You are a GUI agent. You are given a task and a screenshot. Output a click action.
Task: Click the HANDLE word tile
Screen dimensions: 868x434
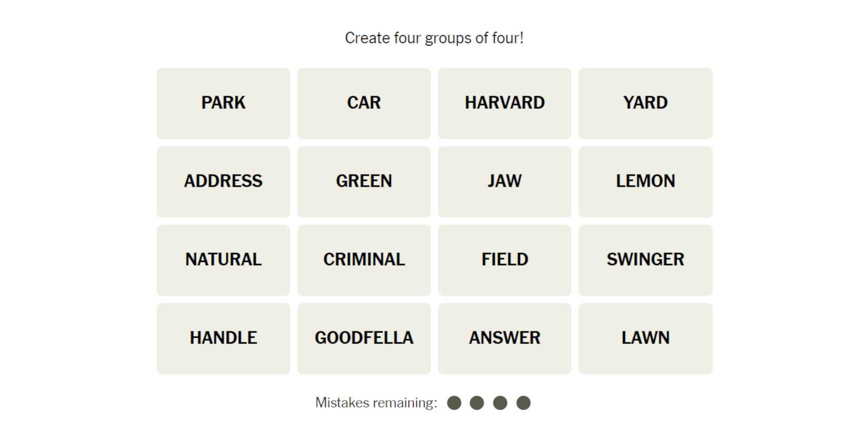[x=223, y=338]
